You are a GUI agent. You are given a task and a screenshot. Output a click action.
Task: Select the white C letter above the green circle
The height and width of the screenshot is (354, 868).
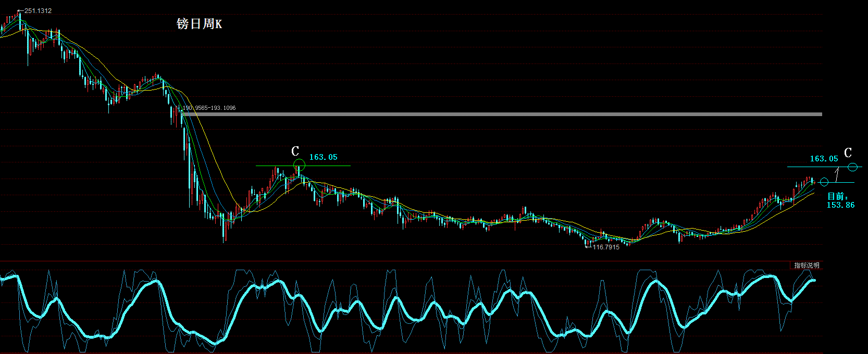coord(295,151)
